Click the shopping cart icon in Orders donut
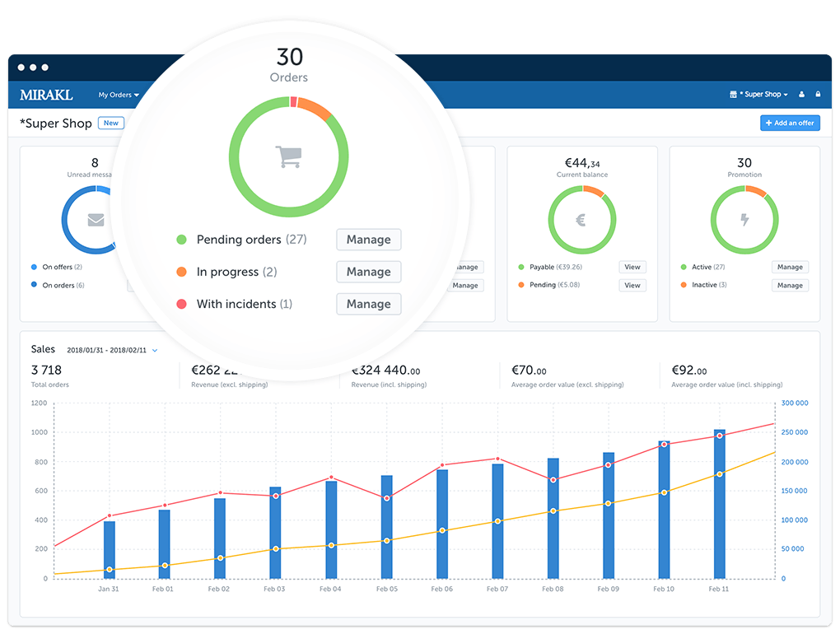Viewport: 840px width, 634px height. pos(289,156)
